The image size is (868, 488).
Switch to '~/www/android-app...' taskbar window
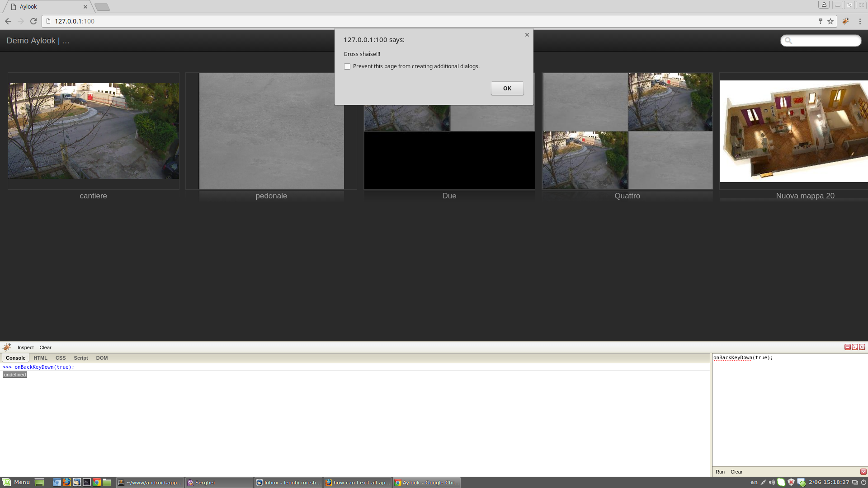click(150, 483)
